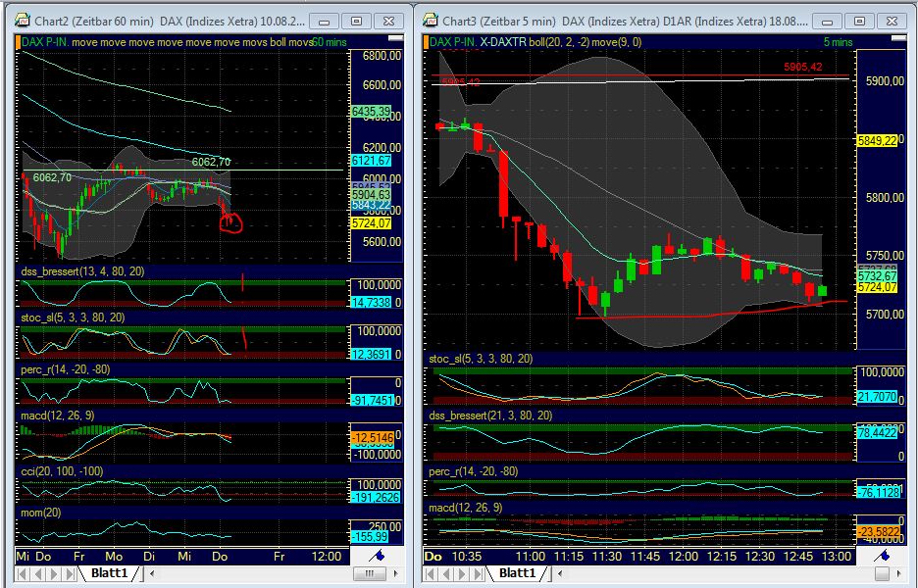Go to next sheet in Chart3

(463, 574)
